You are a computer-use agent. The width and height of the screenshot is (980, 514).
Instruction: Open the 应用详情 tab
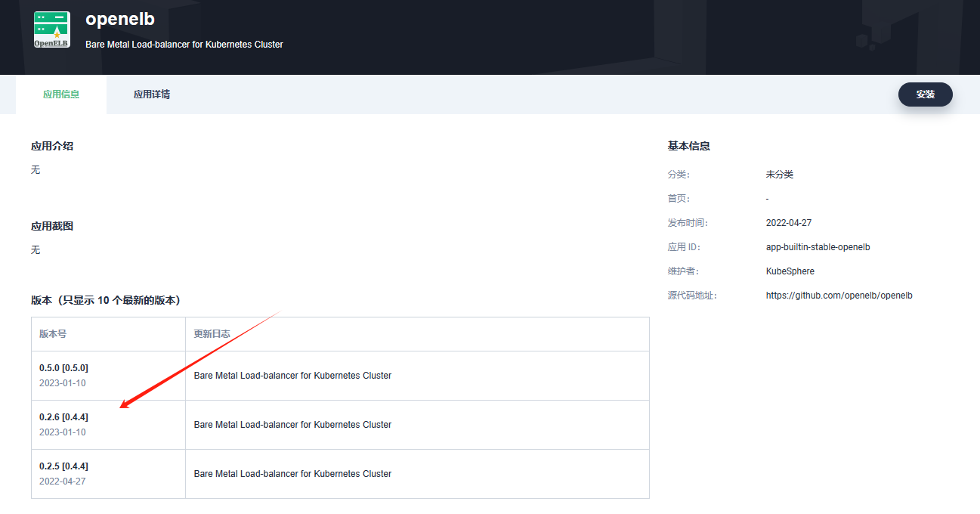click(x=152, y=94)
